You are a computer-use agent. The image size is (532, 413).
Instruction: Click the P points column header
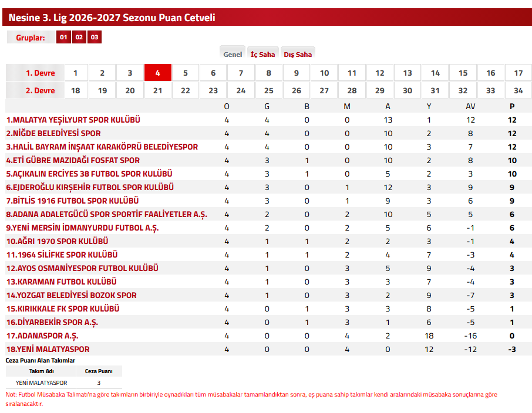pos(512,106)
